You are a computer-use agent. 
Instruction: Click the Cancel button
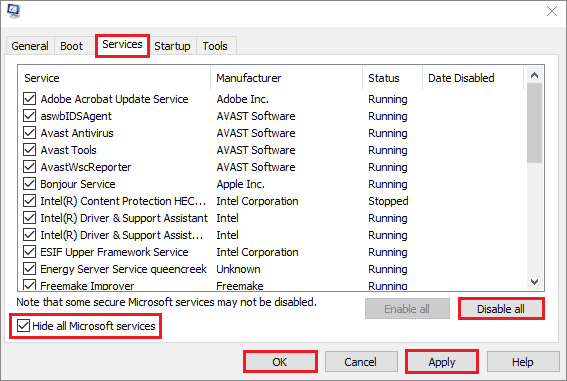[x=361, y=362]
